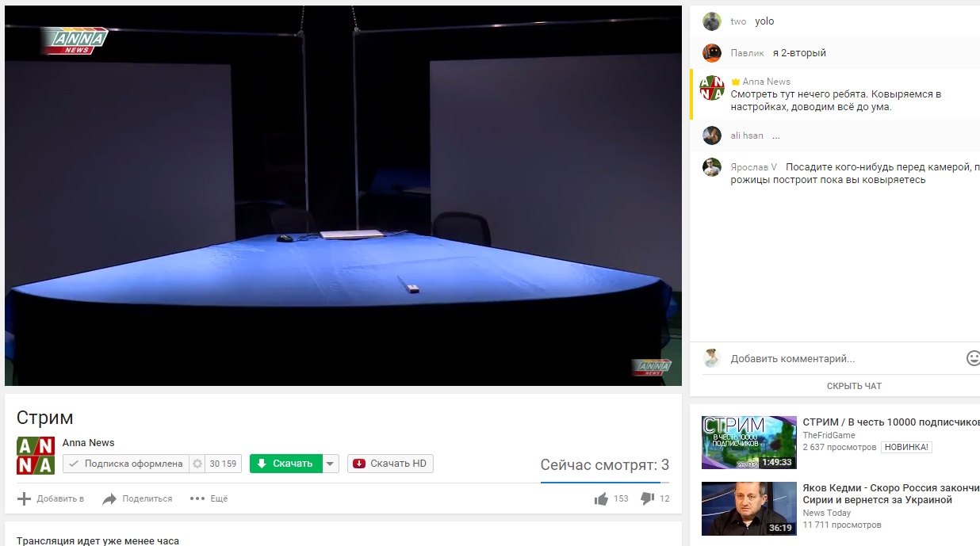Viewport: 980px width, 546px height.
Task: Click the thumbs up like icon
Action: tap(601, 498)
